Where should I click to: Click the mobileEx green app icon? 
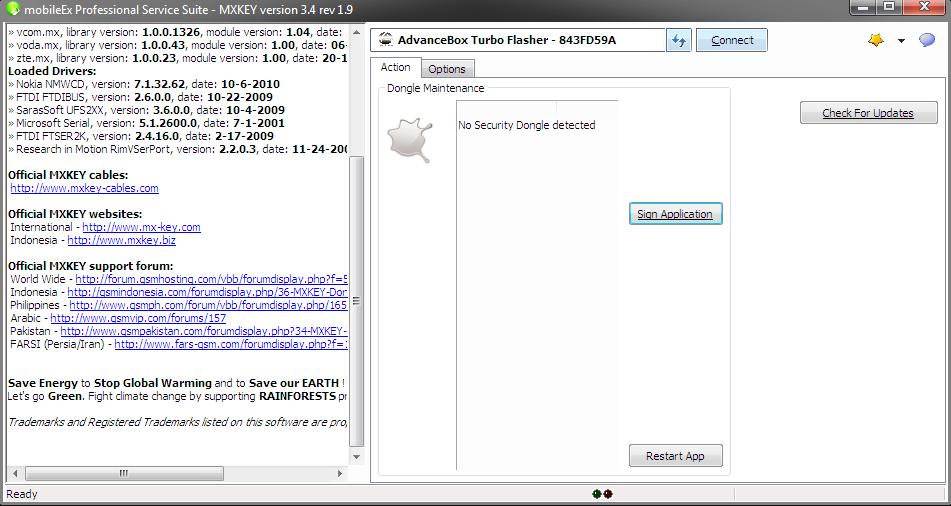(x=12, y=9)
